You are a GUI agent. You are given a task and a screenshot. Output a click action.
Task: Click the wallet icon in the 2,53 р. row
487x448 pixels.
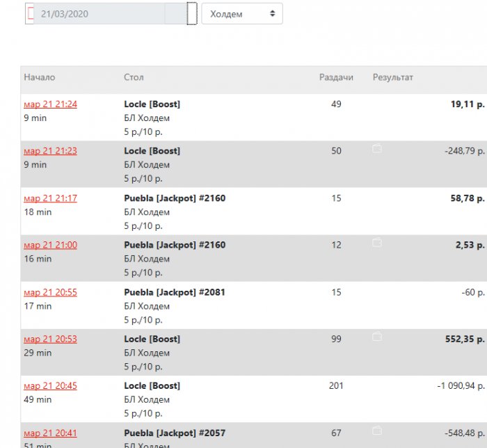click(x=377, y=242)
